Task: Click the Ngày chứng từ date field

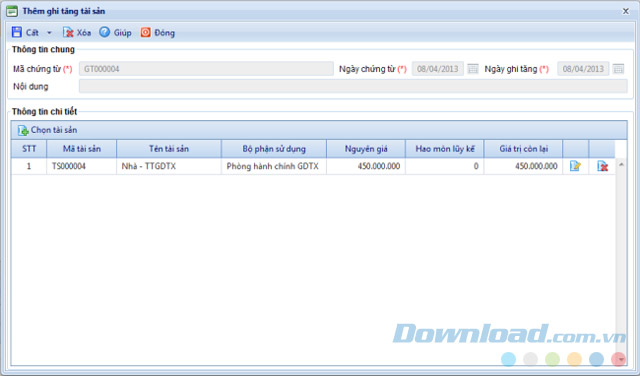Action: pyautogui.click(x=438, y=69)
